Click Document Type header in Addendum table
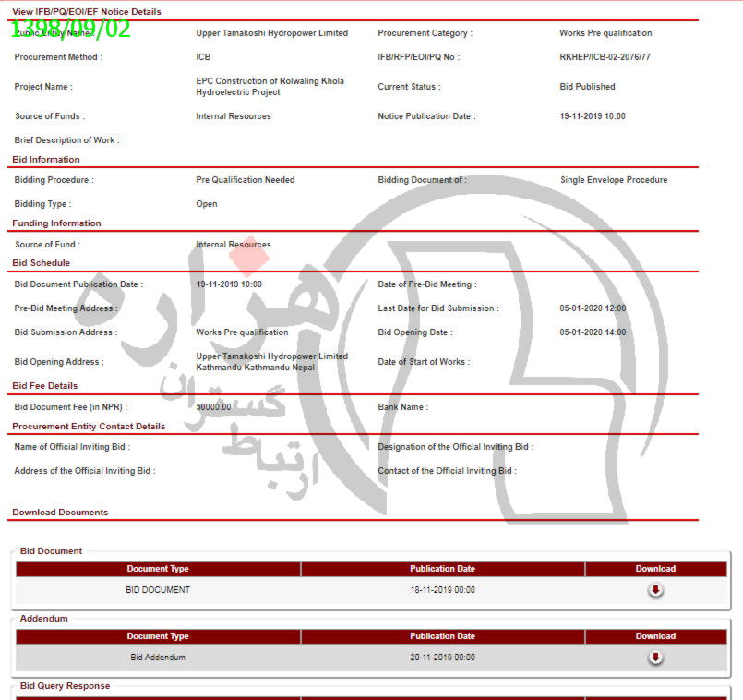The image size is (743, 700). click(158, 636)
